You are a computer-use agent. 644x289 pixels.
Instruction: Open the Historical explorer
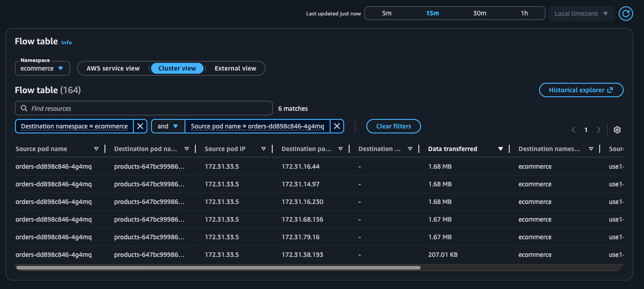coord(581,90)
